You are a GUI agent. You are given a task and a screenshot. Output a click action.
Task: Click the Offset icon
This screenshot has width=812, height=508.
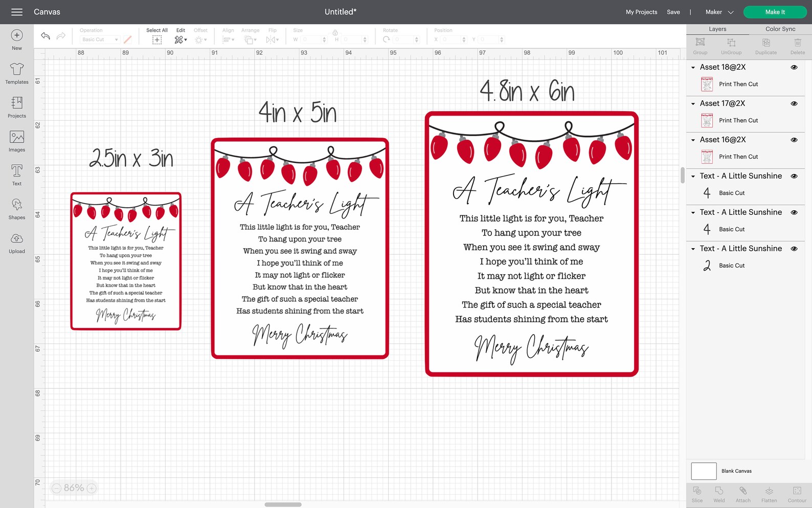[x=200, y=40]
